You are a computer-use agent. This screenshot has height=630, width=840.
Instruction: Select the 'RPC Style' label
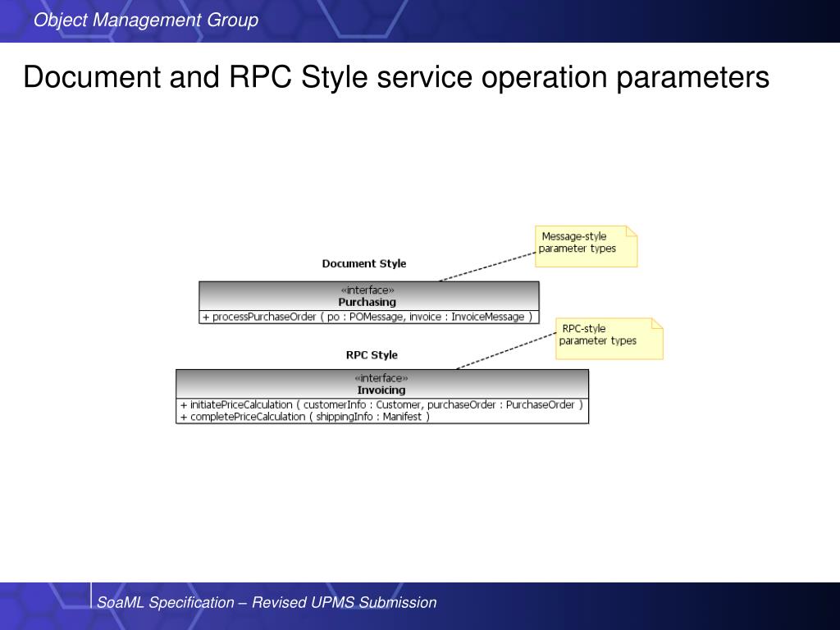pos(372,355)
